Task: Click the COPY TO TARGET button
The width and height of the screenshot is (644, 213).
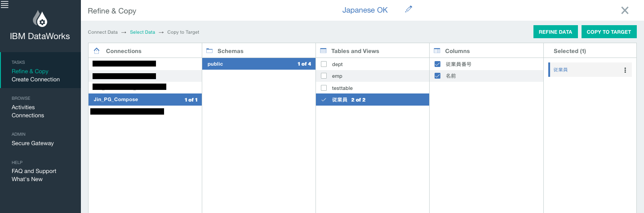Action: tap(609, 32)
